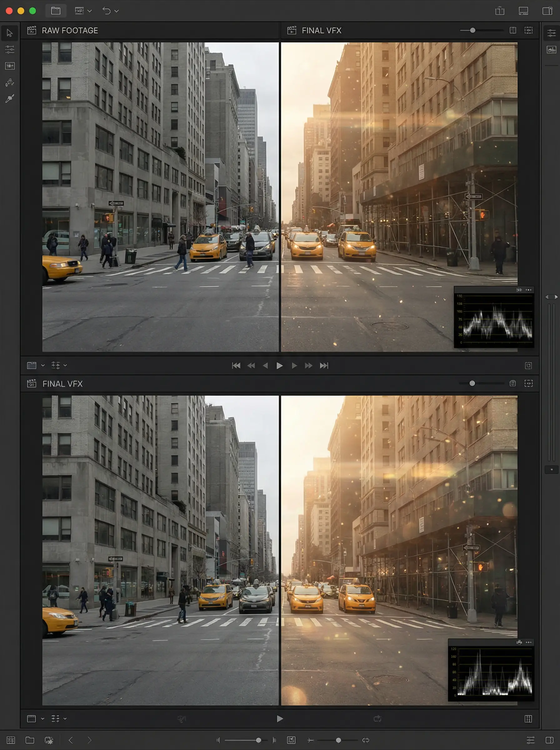Toggle split view icon in upper FINAL VFX header
This screenshot has width=560, height=750.
tap(512, 31)
